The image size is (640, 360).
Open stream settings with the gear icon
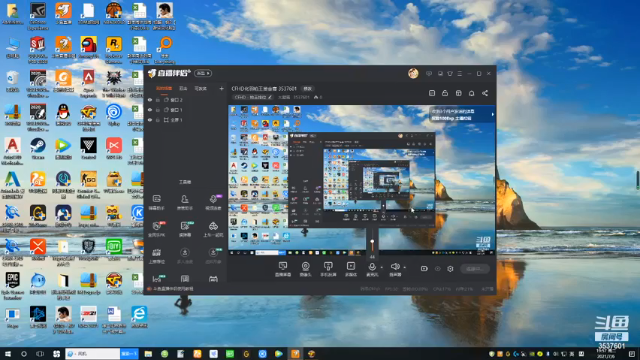450,269
